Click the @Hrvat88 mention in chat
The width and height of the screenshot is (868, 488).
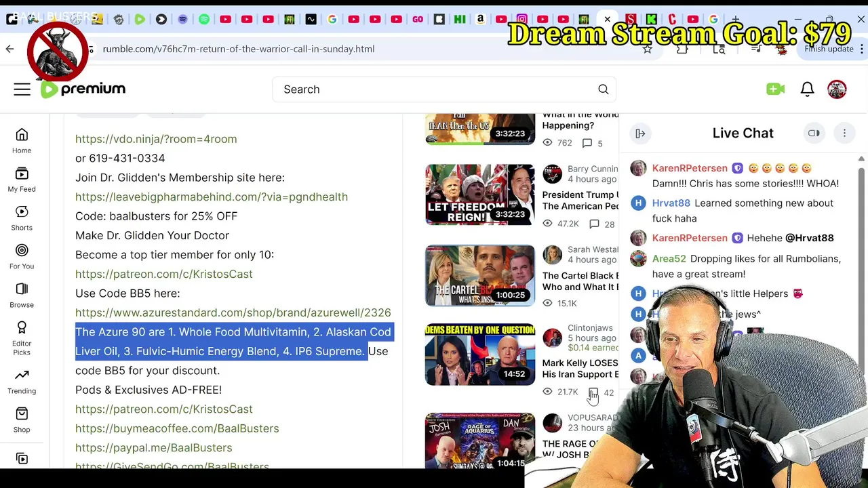click(809, 238)
